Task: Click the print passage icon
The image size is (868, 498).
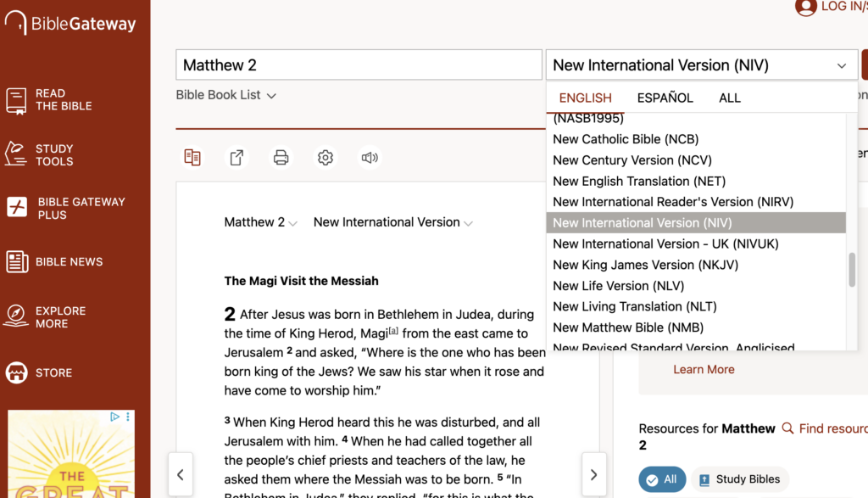Action: click(281, 158)
